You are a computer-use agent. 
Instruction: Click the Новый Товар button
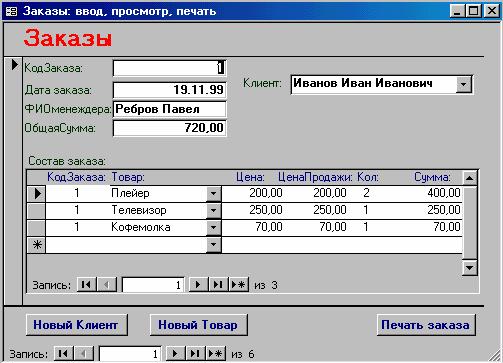click(198, 325)
